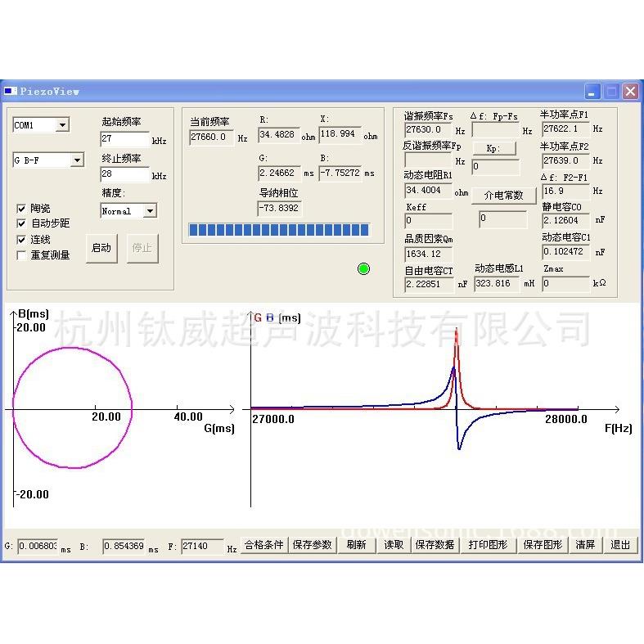This screenshot has height=644, width=644.
Task: Click the bottom F field showing 27140
Action: click(x=202, y=547)
